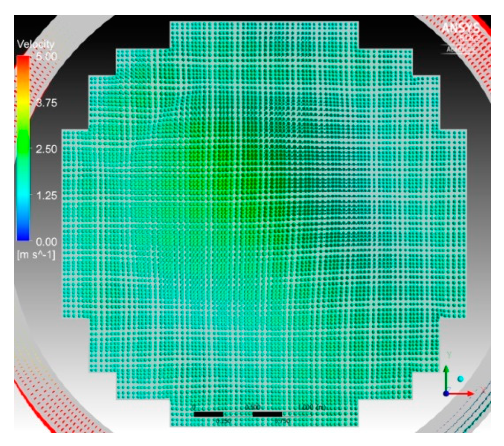Click the 1.000 (m) scale ruler label
The width and height of the screenshot is (504, 446).
point(312,407)
